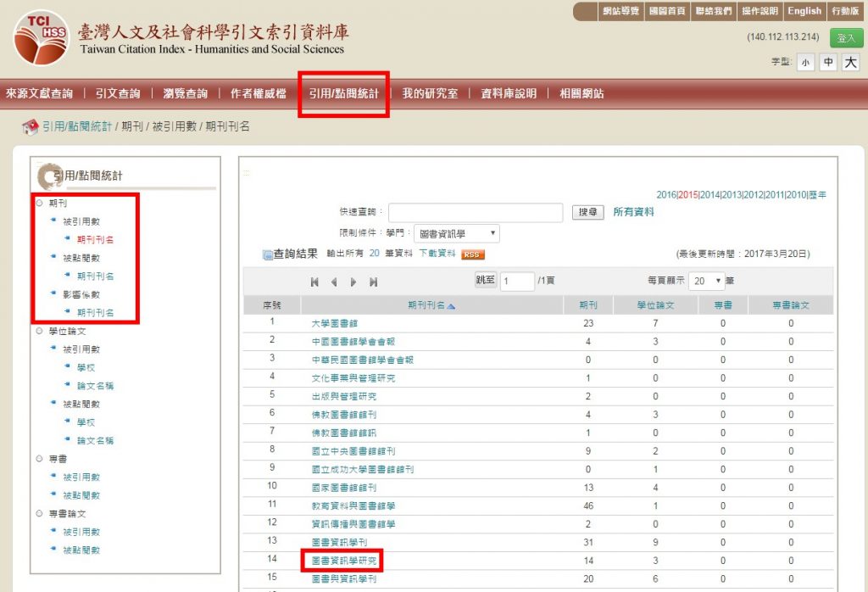Sort by the 專書論文 column header
Image resolution: width=868 pixels, height=592 pixels.
coord(791,305)
